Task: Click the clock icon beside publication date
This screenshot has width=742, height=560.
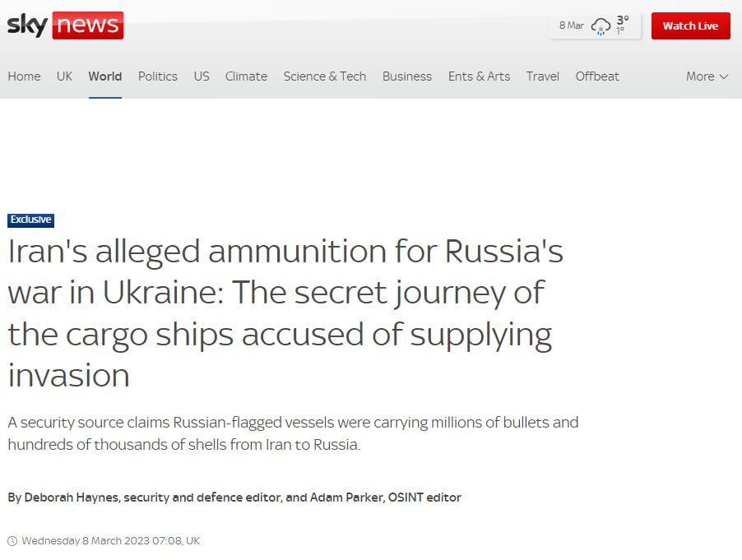Action: 12,541
